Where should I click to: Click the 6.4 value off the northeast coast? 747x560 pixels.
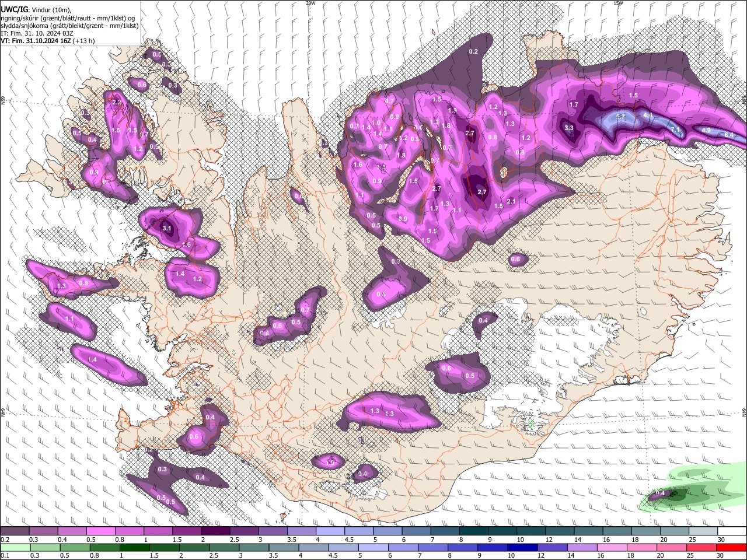(729, 135)
